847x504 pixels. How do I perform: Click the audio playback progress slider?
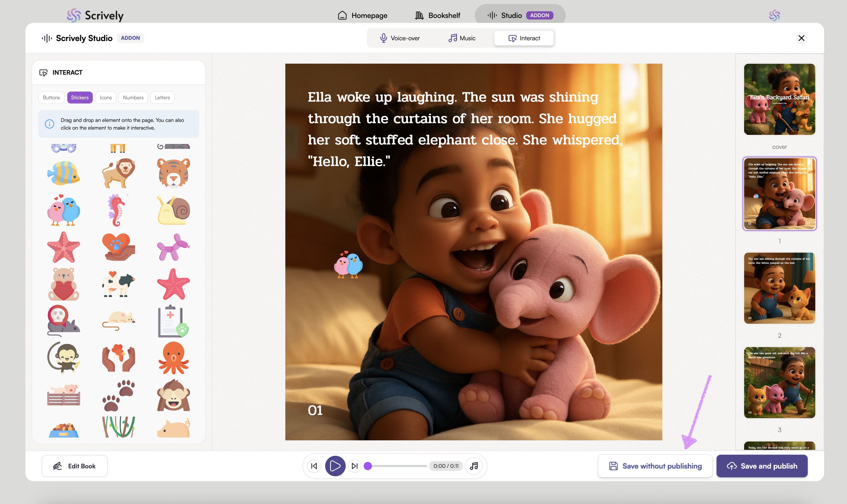coord(397,466)
